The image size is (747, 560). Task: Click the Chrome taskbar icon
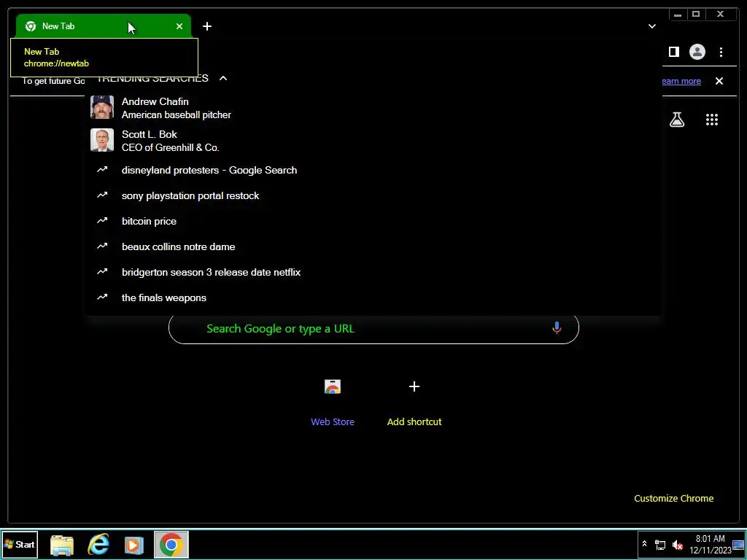point(171,545)
